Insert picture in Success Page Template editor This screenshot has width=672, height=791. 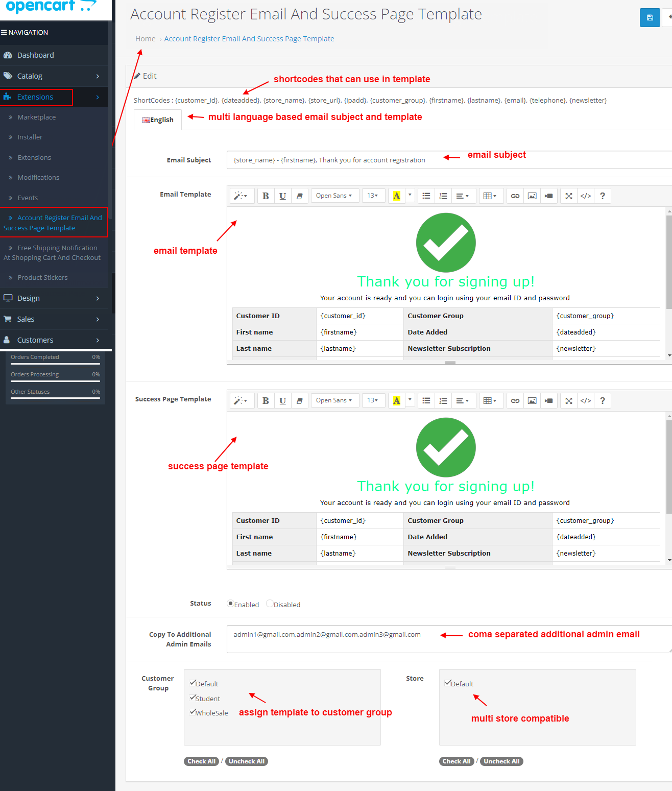tap(532, 401)
